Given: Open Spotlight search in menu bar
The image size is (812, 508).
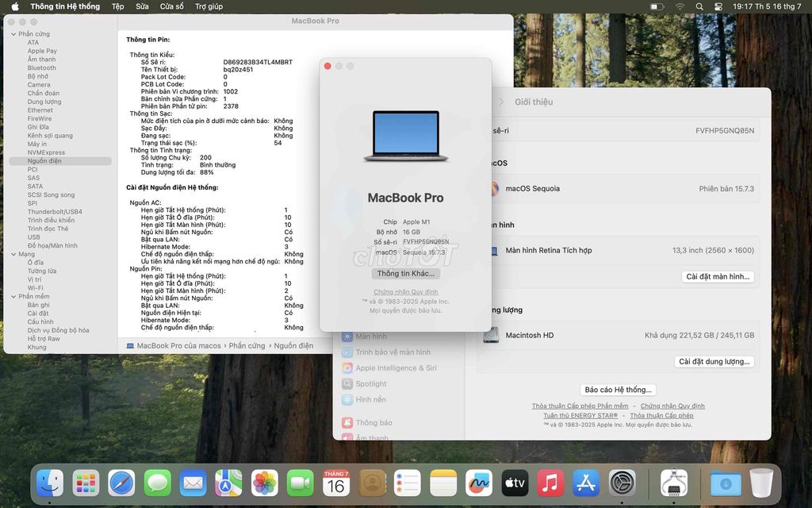Looking at the screenshot, I should [699, 6].
